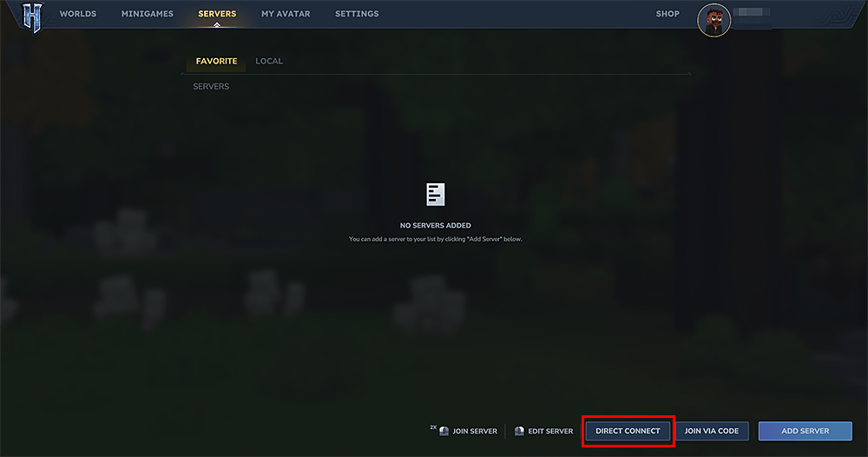Click the empty server list document icon

[435, 195]
